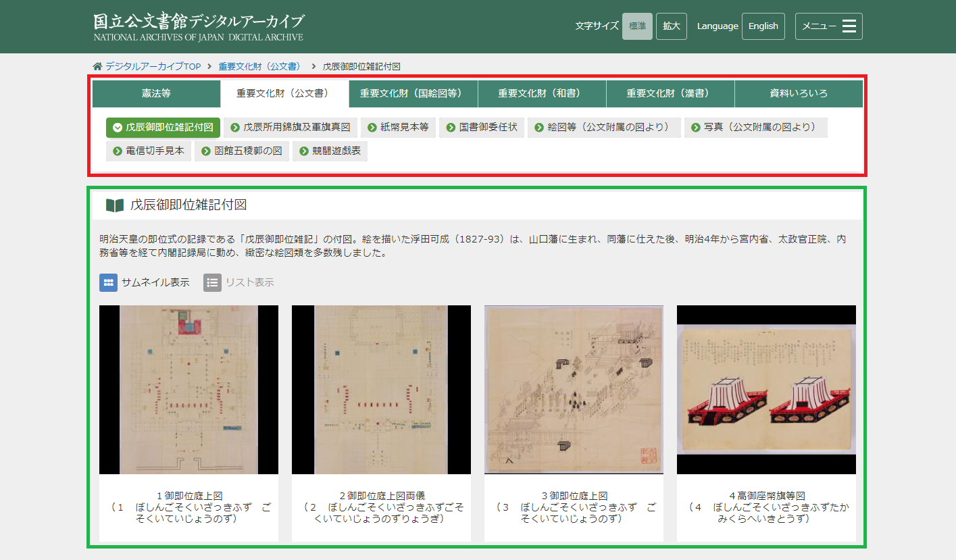Click caption text 4 高御座幣旗等図
The width and height of the screenshot is (956, 560).
[766, 496]
